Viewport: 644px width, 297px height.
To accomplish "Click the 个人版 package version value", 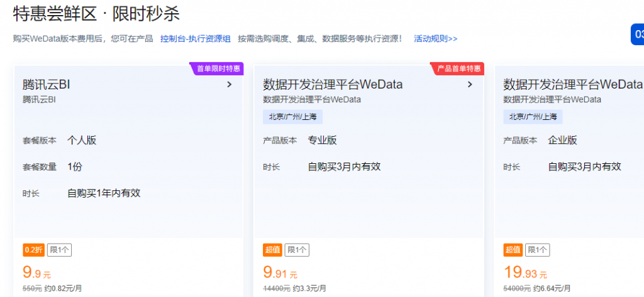I will pyautogui.click(x=82, y=140).
